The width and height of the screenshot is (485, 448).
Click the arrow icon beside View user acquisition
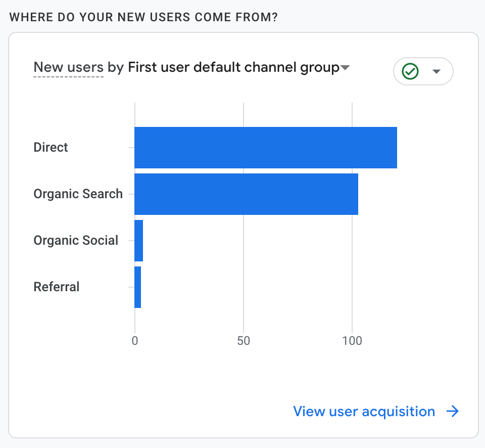coord(453,412)
